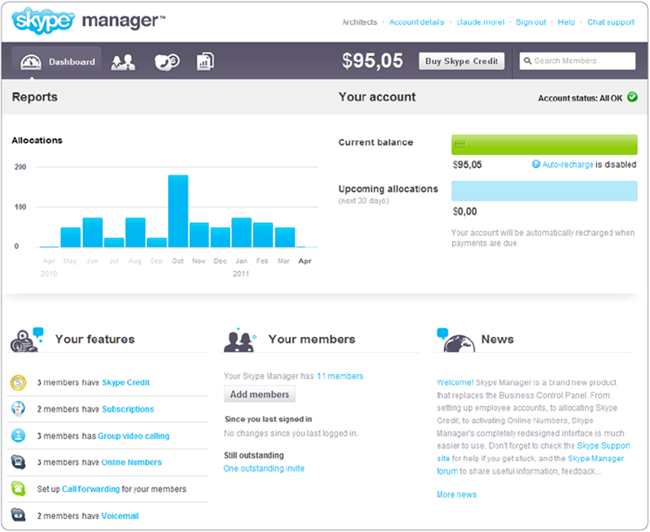
Task: Click the Your account heading
Action: 377,97
